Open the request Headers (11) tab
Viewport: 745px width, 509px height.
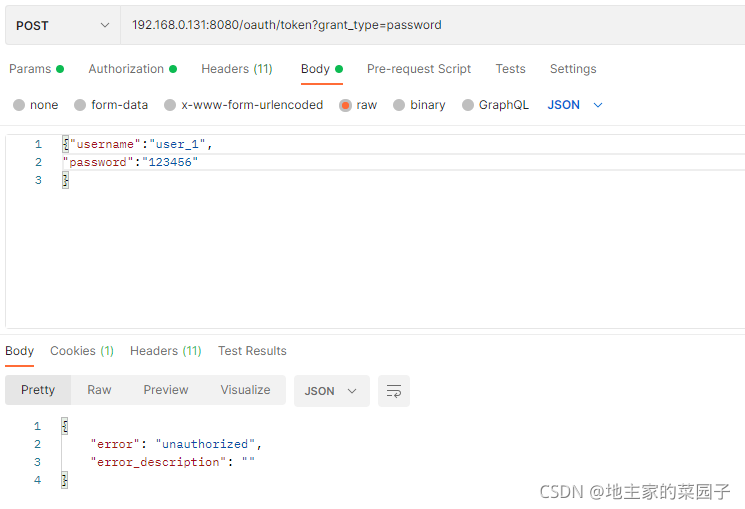coord(237,69)
